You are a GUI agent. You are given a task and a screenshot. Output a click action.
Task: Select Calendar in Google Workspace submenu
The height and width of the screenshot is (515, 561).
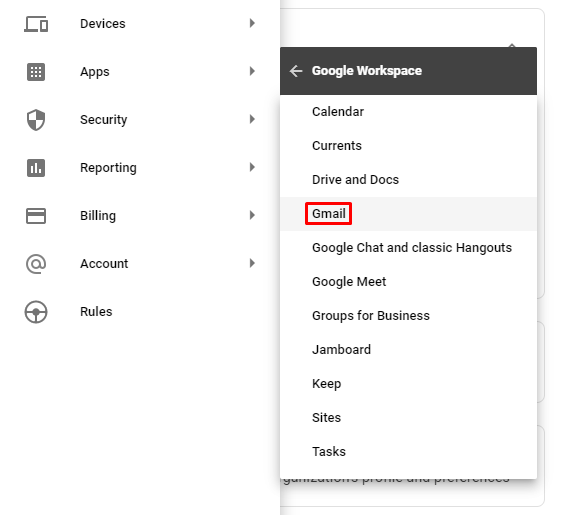(408, 112)
